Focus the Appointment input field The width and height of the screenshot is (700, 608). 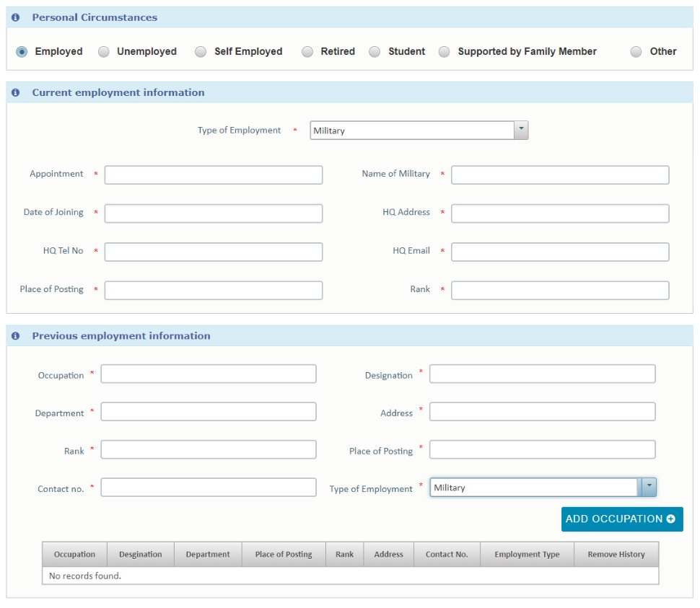(x=214, y=175)
